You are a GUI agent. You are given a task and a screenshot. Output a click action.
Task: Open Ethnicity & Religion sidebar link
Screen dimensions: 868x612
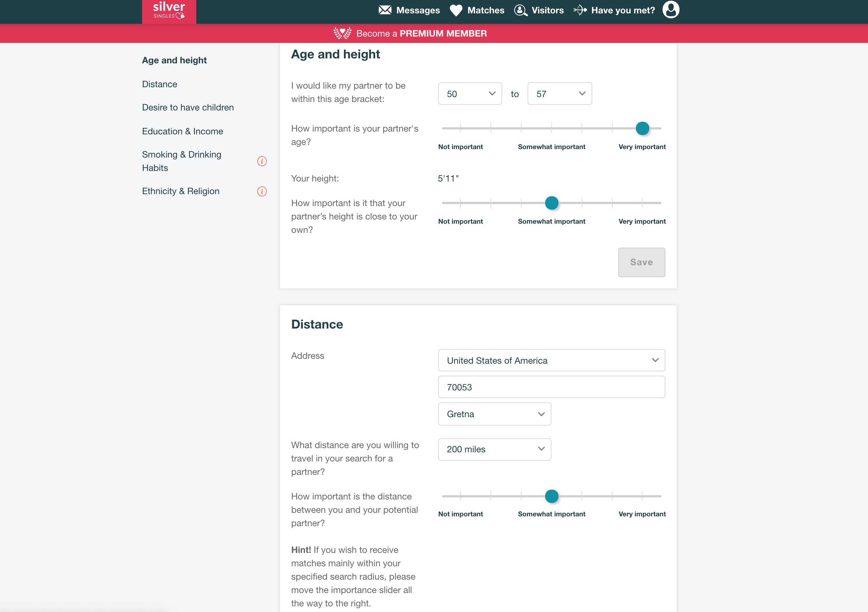pos(181,191)
